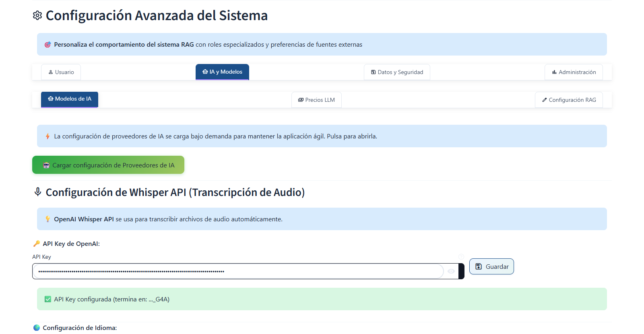The width and height of the screenshot is (644, 334).
Task: Click the green checkmark in API Key configurada
Action: 48,299
